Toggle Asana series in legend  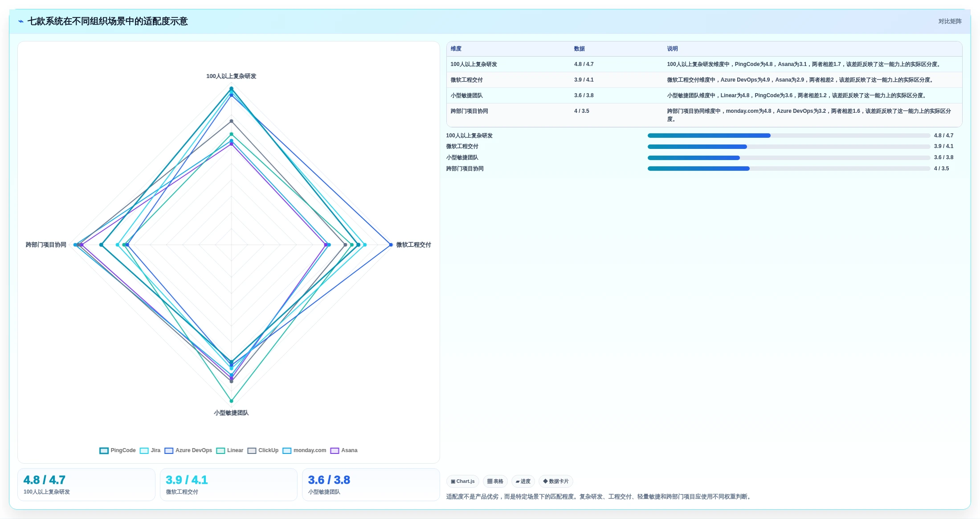pos(344,450)
